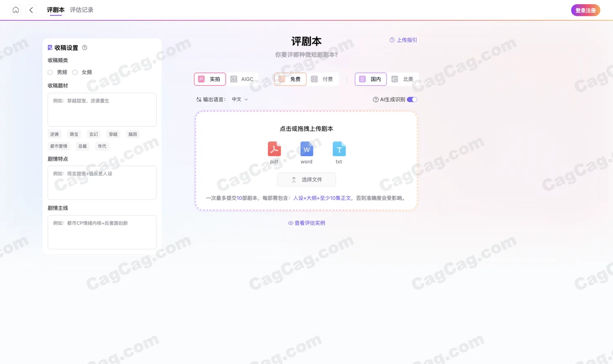Select the 女频 radio button
Screen dimensions: 613x364
click(x=75, y=72)
